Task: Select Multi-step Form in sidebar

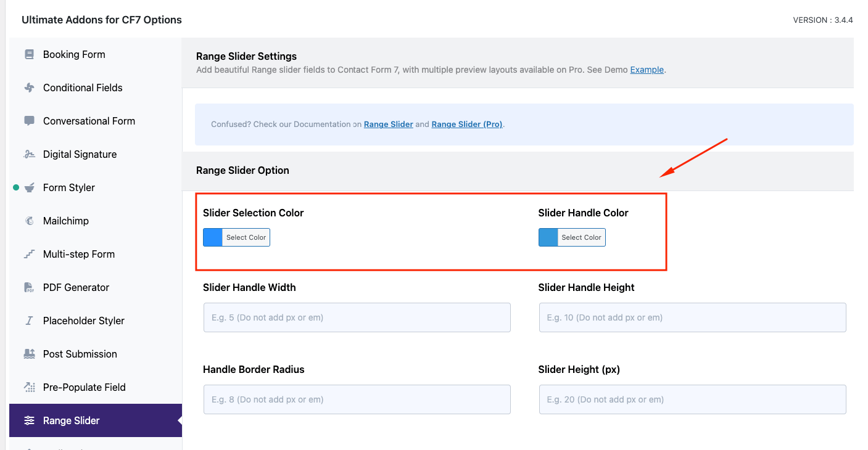Action: pos(96,254)
